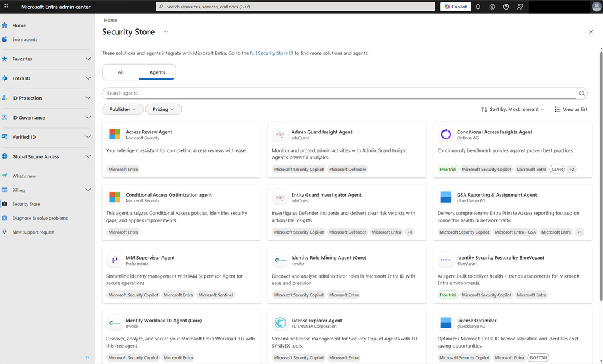Collapse the sidebar with double-chevron icon
Image resolution: width=603 pixels, height=364 pixels.
pyautogui.click(x=87, y=357)
